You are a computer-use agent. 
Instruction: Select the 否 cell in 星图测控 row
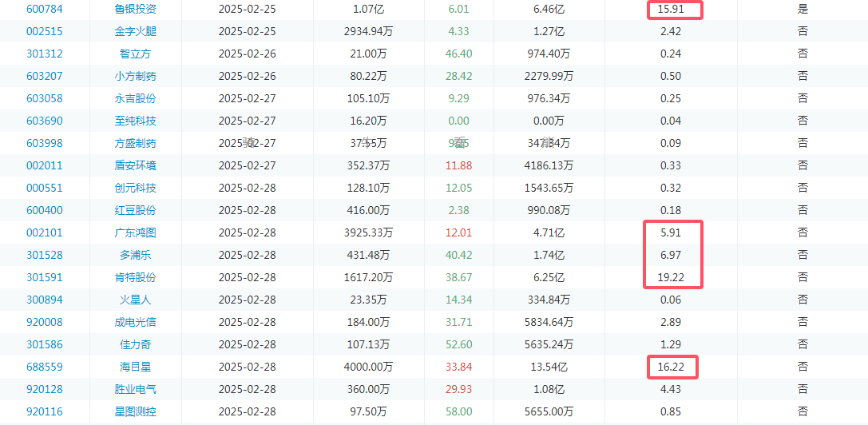coord(803,411)
